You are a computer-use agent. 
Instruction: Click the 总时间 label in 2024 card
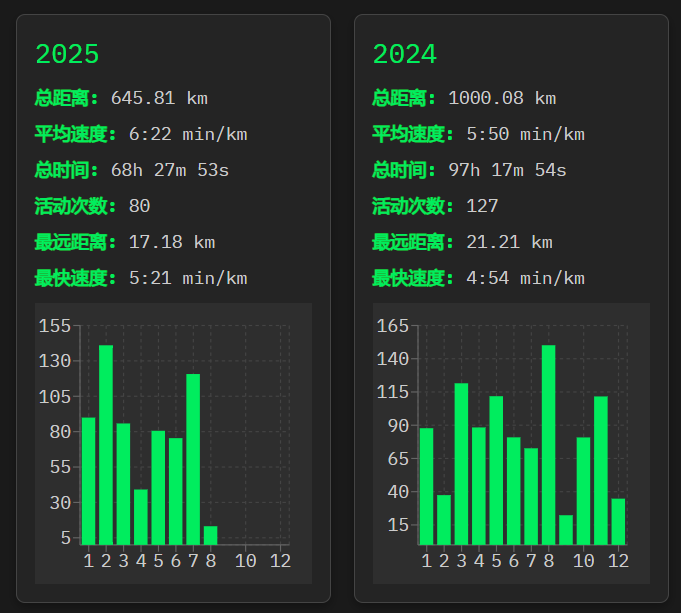point(404,170)
